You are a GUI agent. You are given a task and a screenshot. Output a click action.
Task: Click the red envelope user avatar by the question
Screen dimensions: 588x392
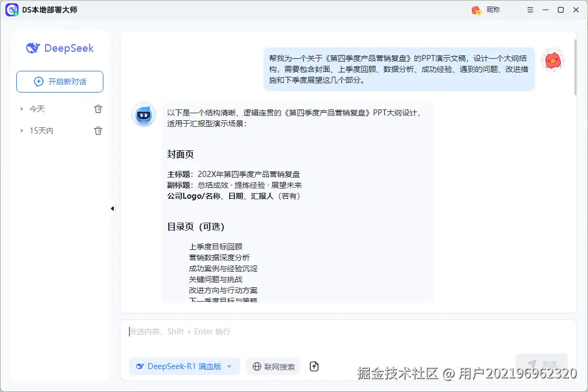click(553, 60)
